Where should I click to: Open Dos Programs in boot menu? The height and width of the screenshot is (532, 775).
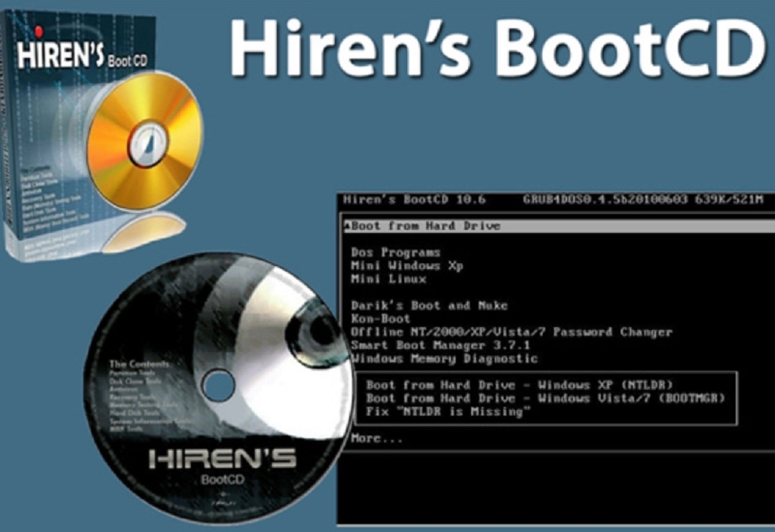pyautogui.click(x=395, y=252)
